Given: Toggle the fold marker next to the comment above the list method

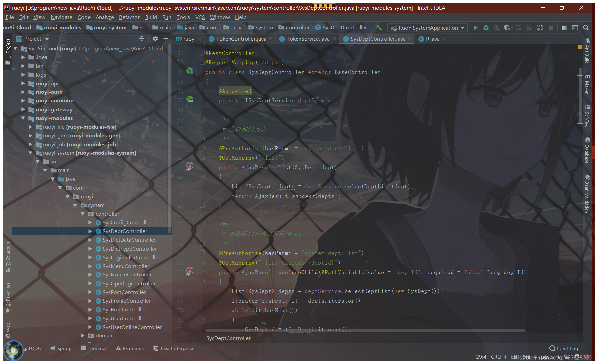Looking at the screenshot, I should (x=202, y=119).
